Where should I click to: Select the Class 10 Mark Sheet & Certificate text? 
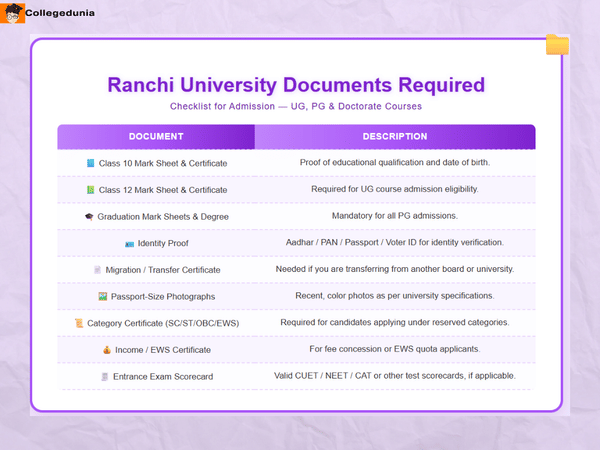163,163
